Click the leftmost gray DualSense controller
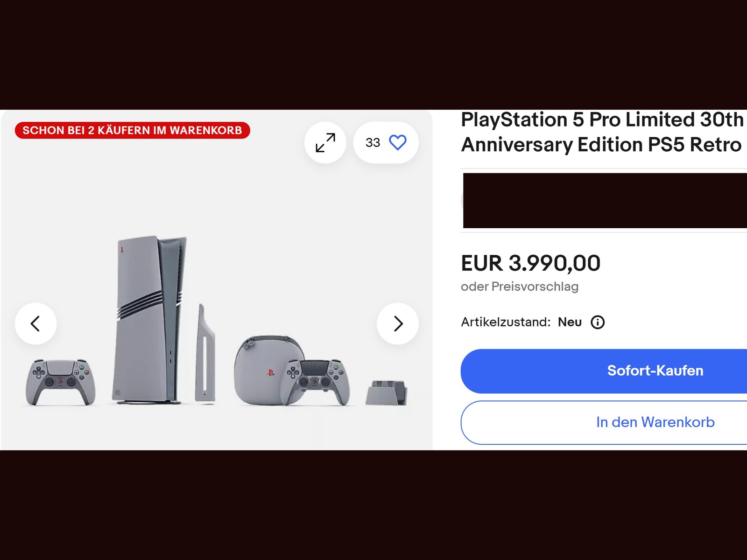The image size is (747, 560). [x=61, y=382]
